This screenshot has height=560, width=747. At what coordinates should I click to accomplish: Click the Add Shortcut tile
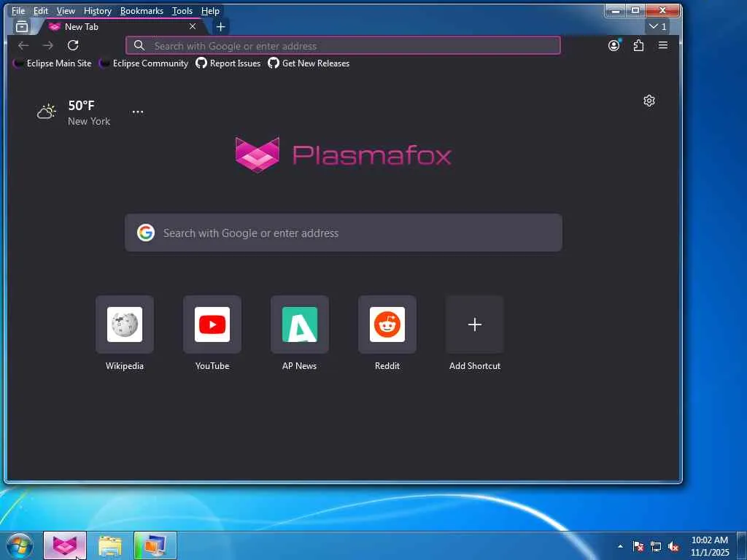coord(474,324)
